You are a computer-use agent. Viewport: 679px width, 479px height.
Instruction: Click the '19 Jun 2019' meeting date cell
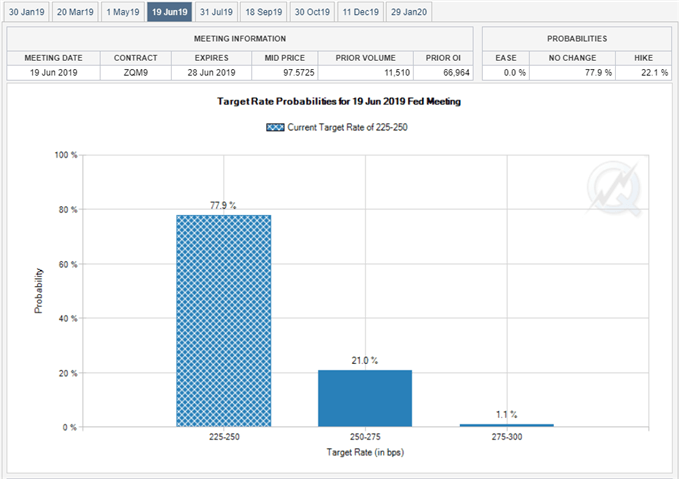tap(53, 73)
